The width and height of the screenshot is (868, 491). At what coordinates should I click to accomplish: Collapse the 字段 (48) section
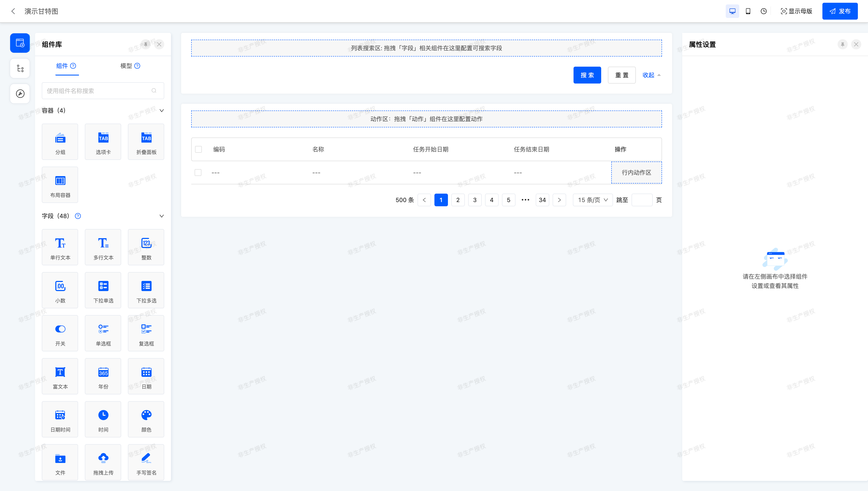[162, 216]
